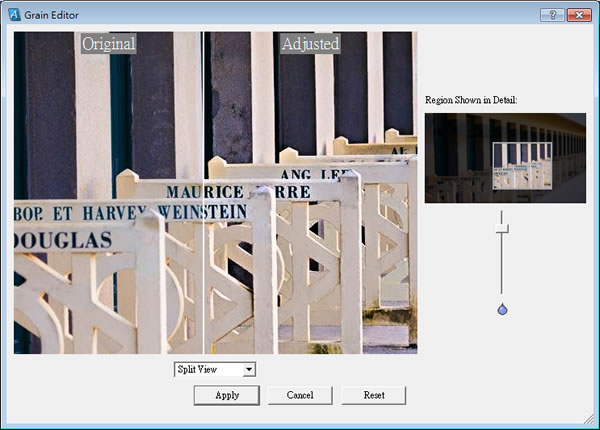This screenshot has height=430, width=600.
Task: Click the Grain Editor app icon
Action: [14, 15]
